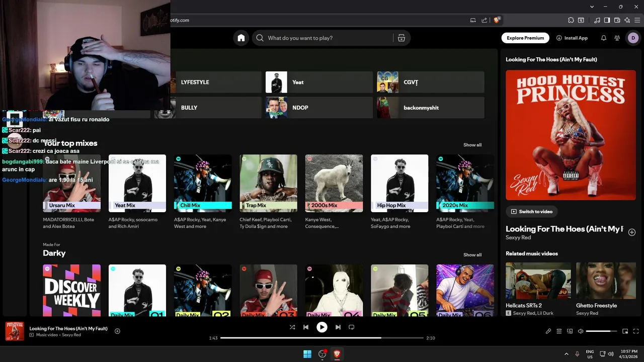Toggle Brave sidebar panel icon
The height and width of the screenshot is (362, 644).
(x=607, y=20)
